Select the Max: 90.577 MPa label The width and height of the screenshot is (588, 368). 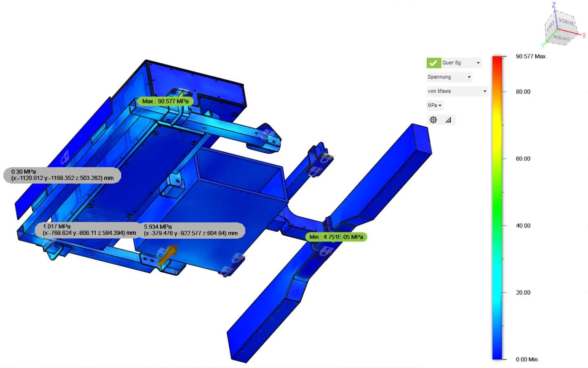tap(165, 101)
